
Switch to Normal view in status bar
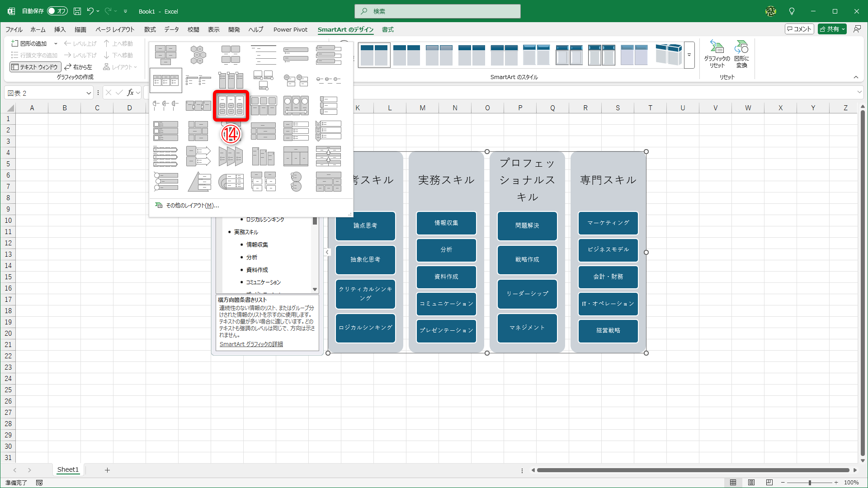tap(733, 483)
